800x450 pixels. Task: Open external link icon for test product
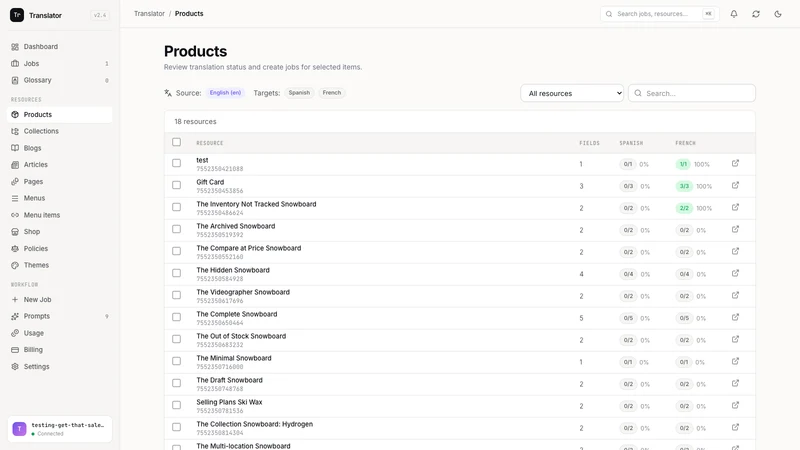click(x=735, y=163)
